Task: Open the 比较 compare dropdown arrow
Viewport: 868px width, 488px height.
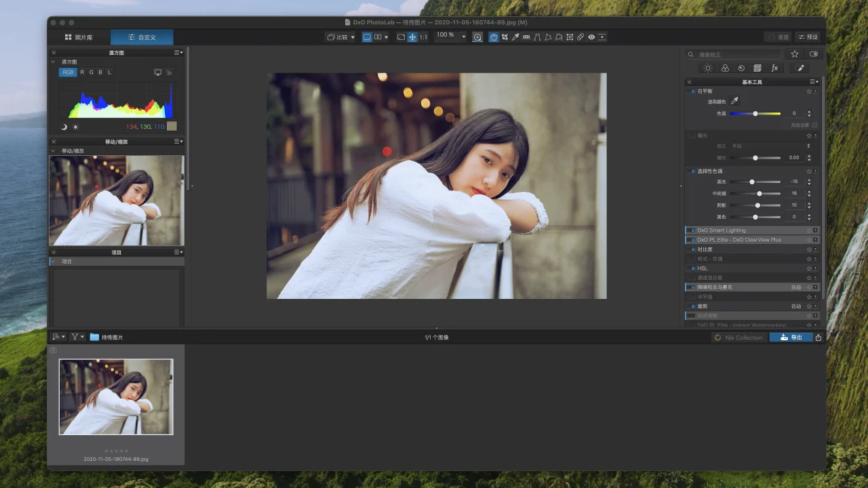Action: click(x=352, y=37)
